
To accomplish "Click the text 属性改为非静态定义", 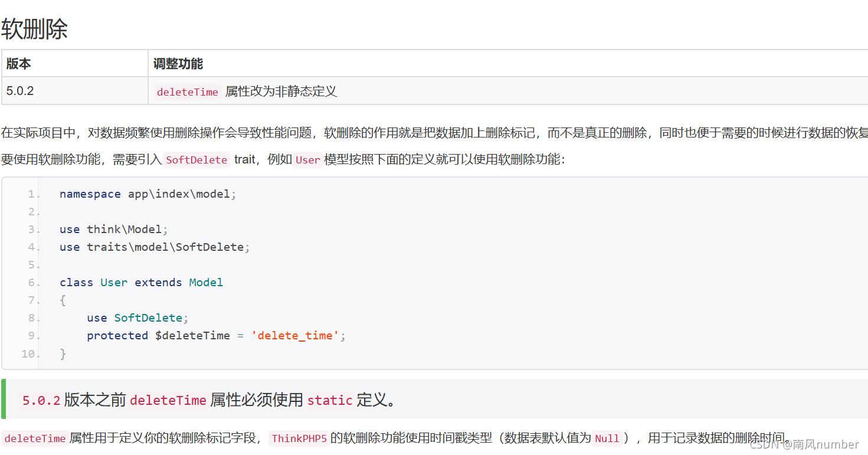I will tap(281, 91).
